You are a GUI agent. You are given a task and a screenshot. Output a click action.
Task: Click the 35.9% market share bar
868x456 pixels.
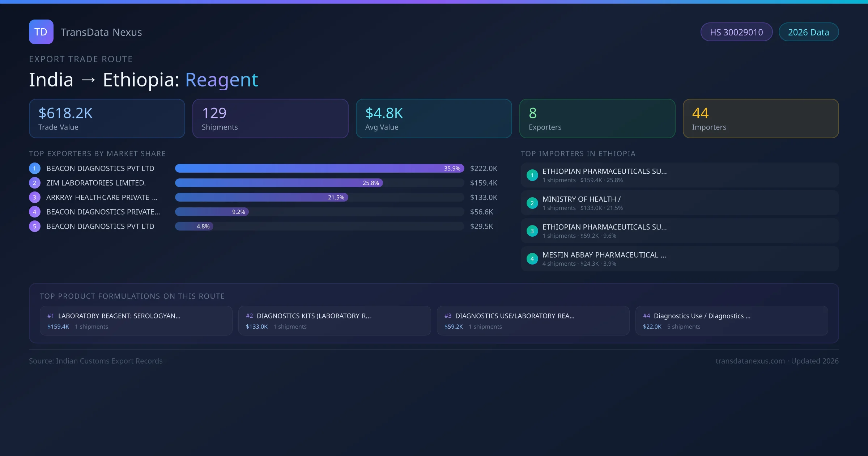click(319, 168)
